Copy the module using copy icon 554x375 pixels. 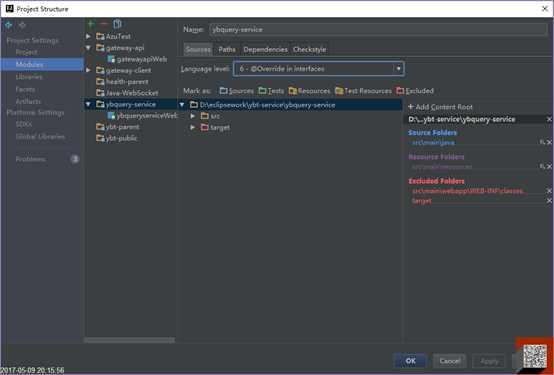click(x=117, y=24)
